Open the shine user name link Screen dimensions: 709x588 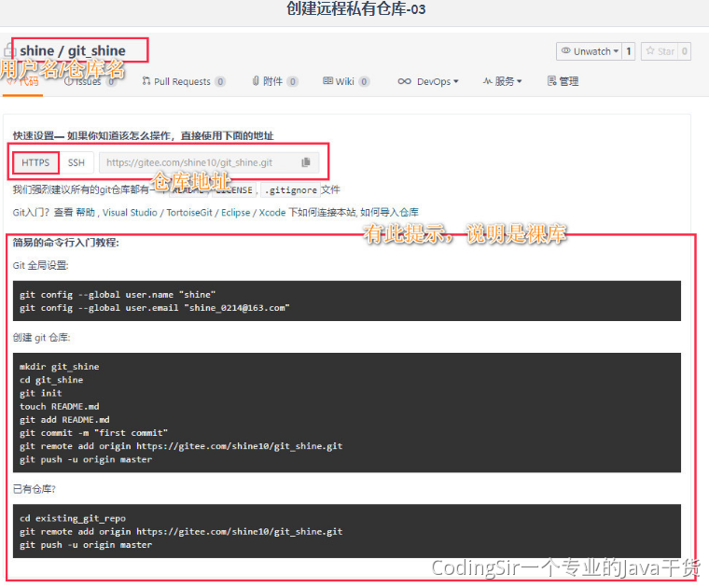coord(37,50)
